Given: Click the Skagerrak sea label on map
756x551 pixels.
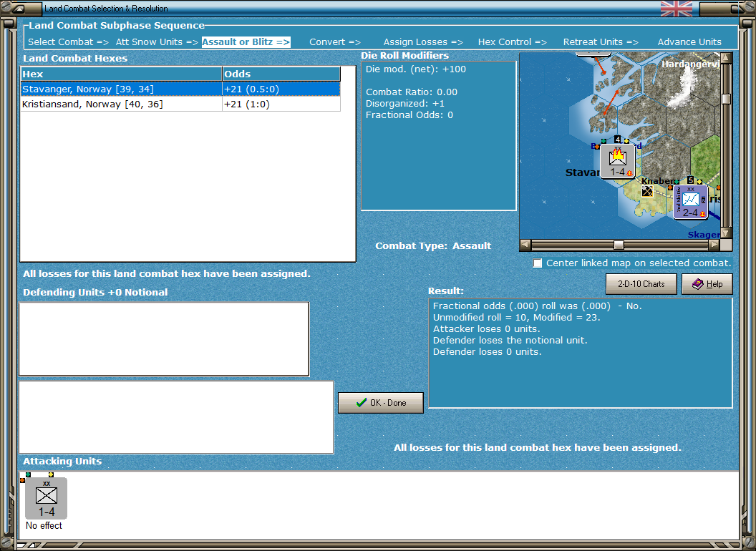Looking at the screenshot, I should [x=704, y=235].
